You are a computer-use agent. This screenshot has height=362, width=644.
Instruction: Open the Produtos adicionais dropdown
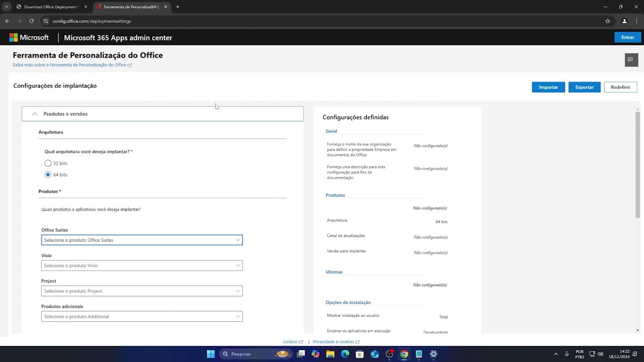tap(142, 316)
